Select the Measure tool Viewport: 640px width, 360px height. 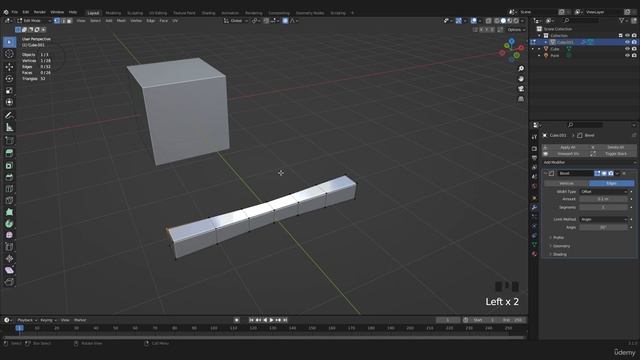pos(9,127)
